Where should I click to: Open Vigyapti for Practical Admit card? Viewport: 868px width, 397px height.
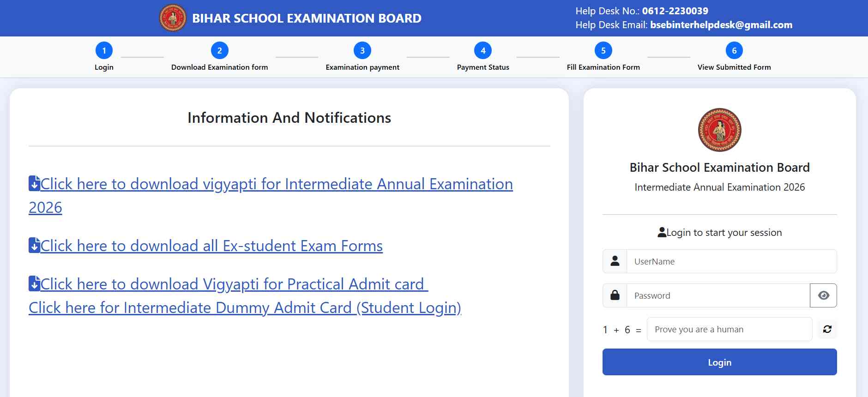coord(232,283)
